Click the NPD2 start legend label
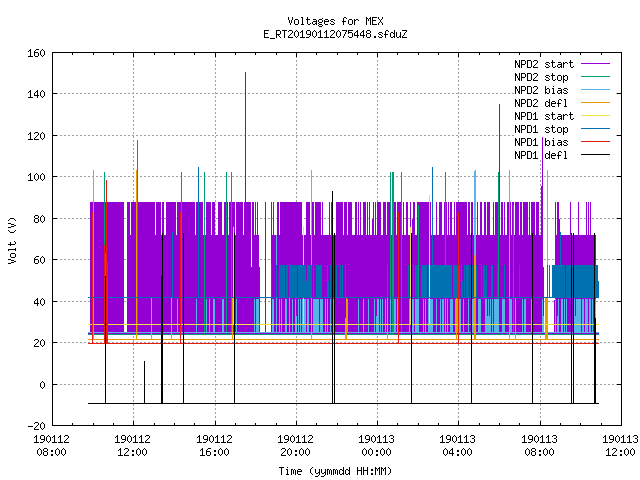The image size is (640, 480). coord(544,64)
